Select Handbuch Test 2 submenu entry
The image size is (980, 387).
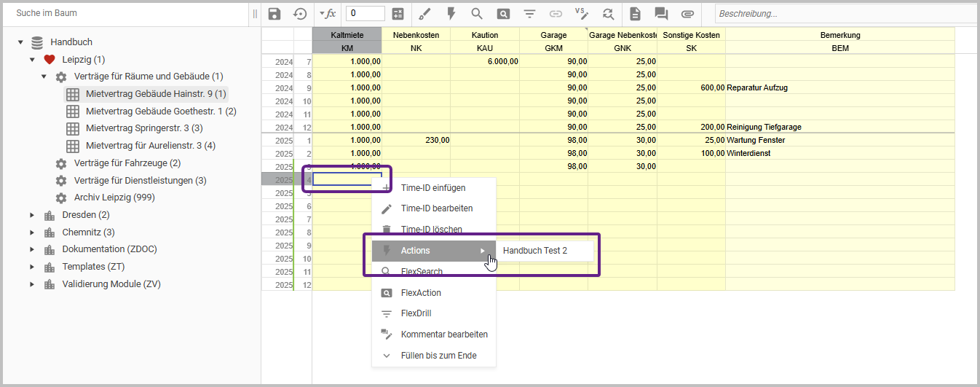click(x=535, y=251)
